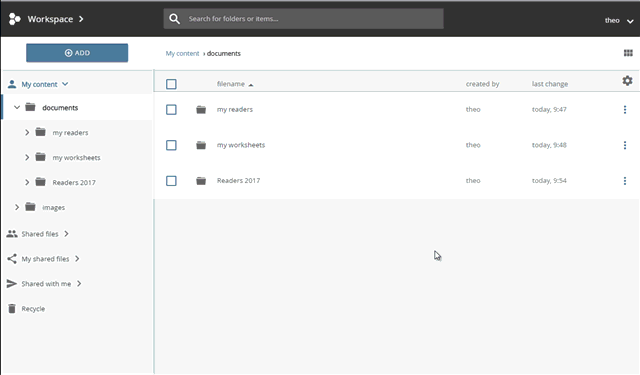This screenshot has width=640, height=375.
Task: Select Readers 2017 in the folder tree
Action: pyautogui.click(x=74, y=182)
